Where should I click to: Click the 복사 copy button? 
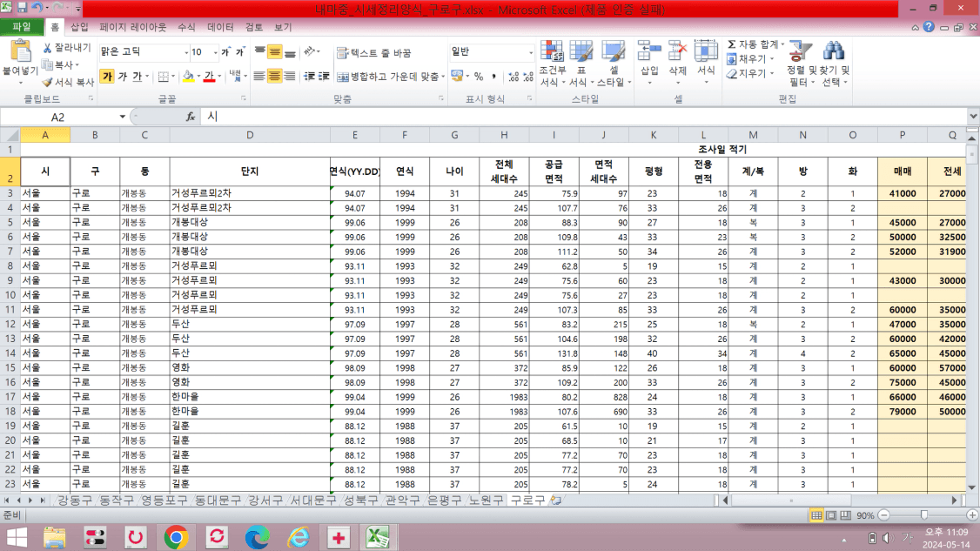click(x=61, y=64)
